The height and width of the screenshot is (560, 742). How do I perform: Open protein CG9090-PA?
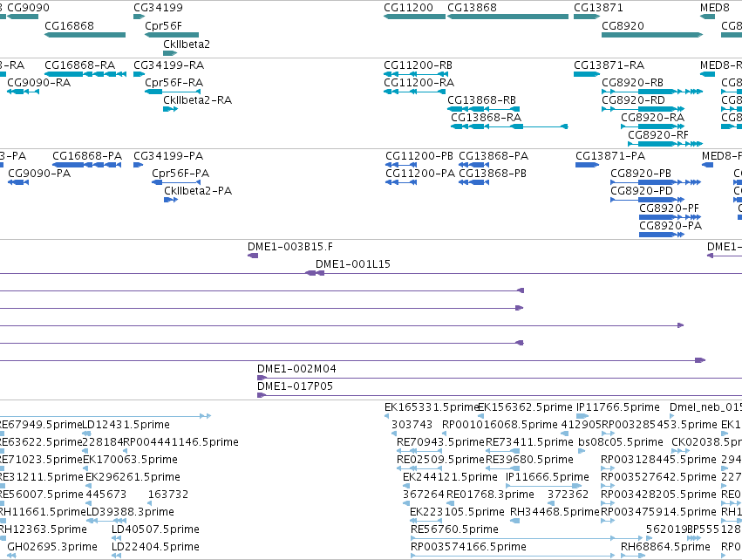[x=18, y=182]
